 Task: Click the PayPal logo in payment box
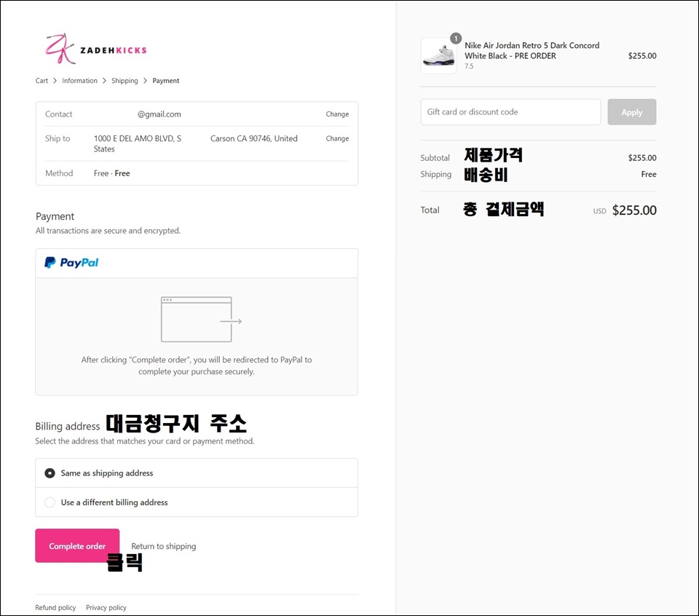[x=71, y=263]
